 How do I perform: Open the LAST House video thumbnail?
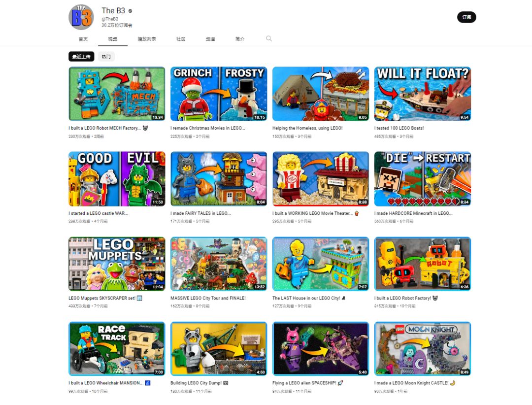321,264
